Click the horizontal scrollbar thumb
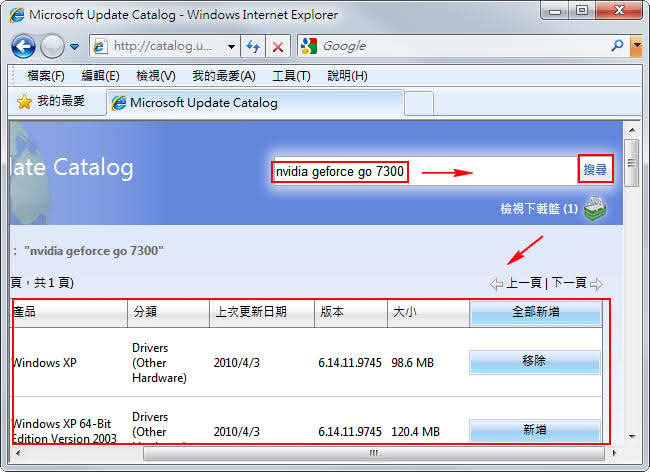Image resolution: width=650 pixels, height=472 pixels. click(x=374, y=453)
